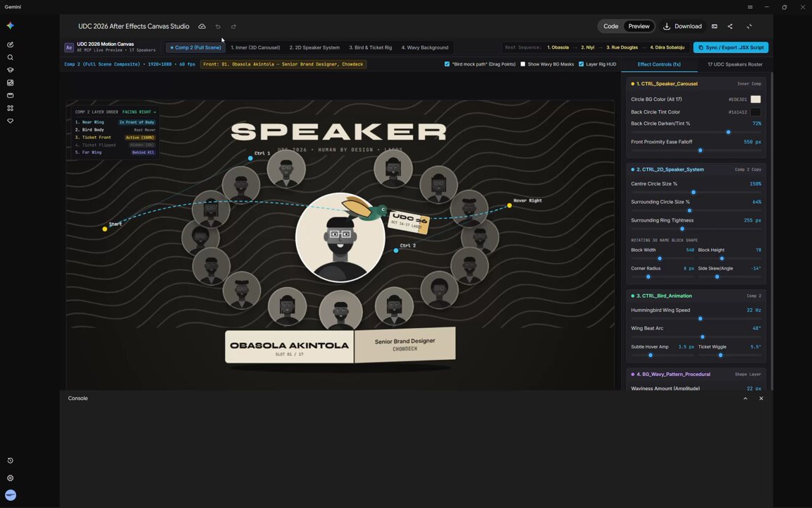Switch to Preview view
This screenshot has height=508, width=812.
(639, 26)
